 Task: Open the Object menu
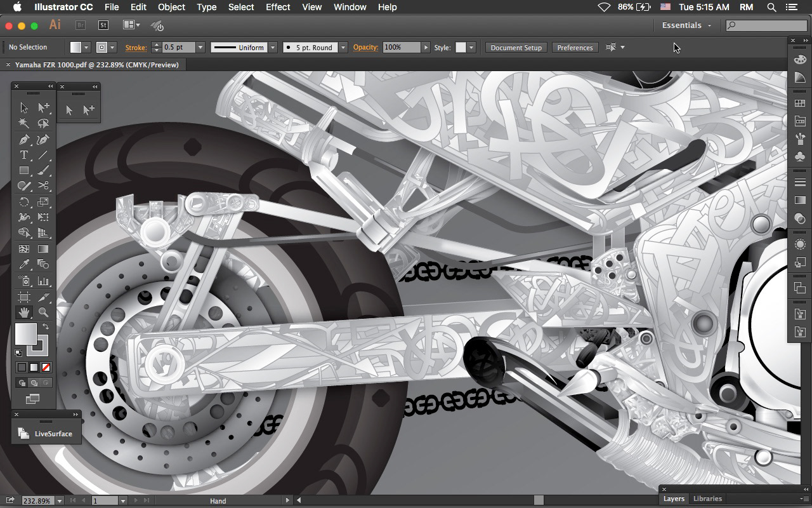[171, 7]
